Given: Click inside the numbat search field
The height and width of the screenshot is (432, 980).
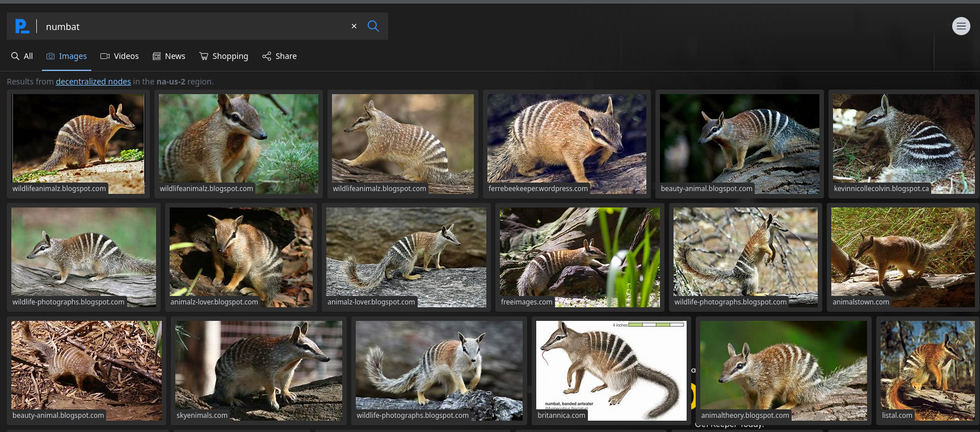Looking at the screenshot, I should tap(193, 27).
